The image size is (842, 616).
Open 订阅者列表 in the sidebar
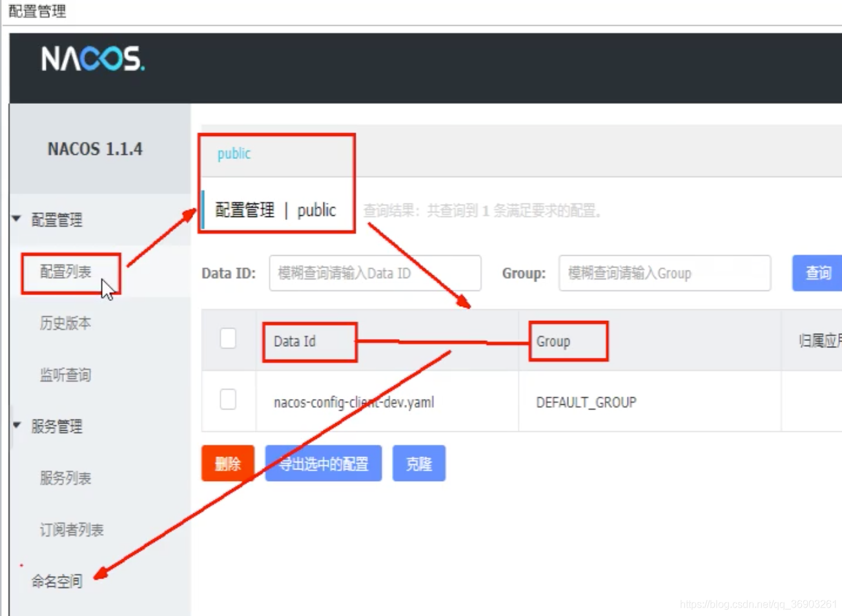click(x=72, y=530)
